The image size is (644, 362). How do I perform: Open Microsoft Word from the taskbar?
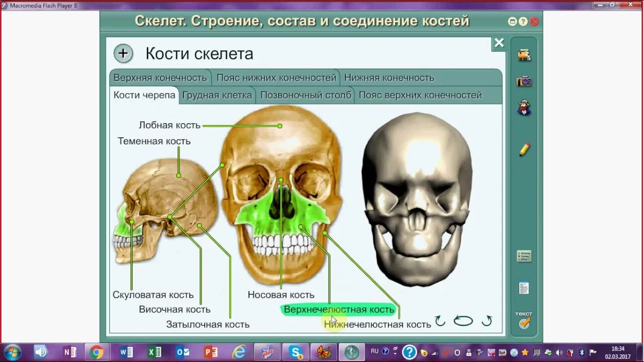coord(126,352)
